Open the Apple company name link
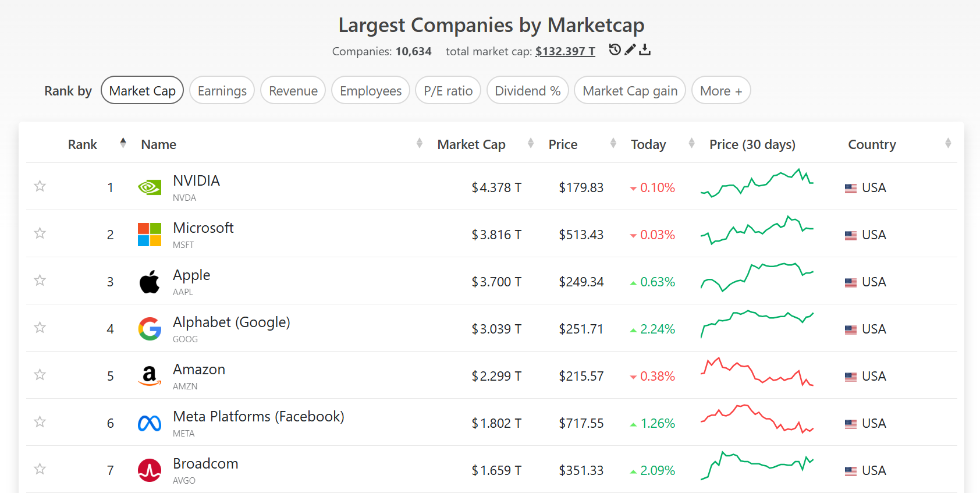 point(191,275)
